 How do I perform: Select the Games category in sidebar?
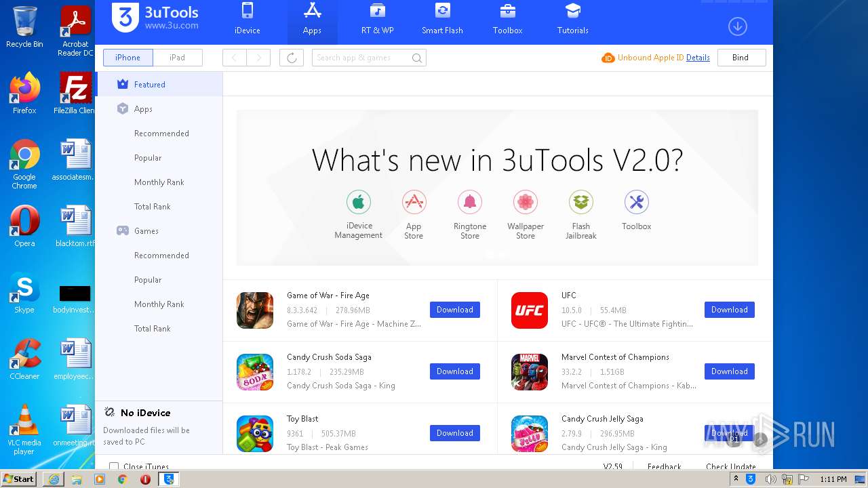159,231
